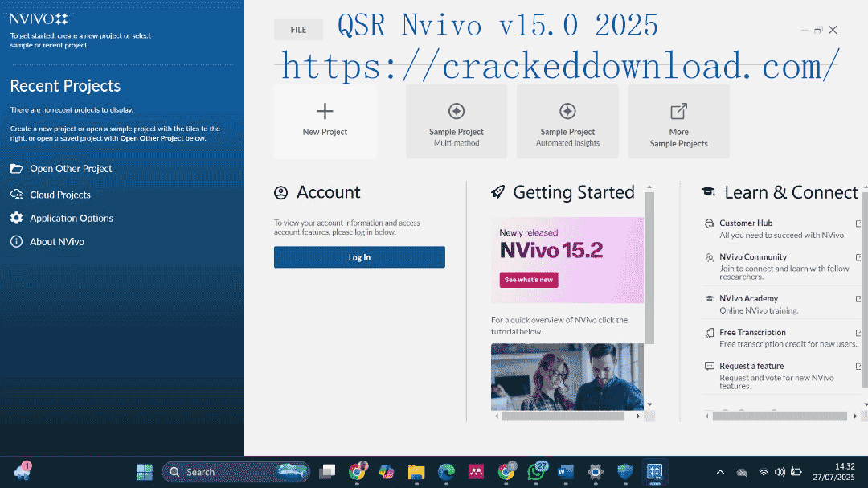This screenshot has width=868, height=488.
Task: Click the plus icon for New Project
Action: (325, 111)
